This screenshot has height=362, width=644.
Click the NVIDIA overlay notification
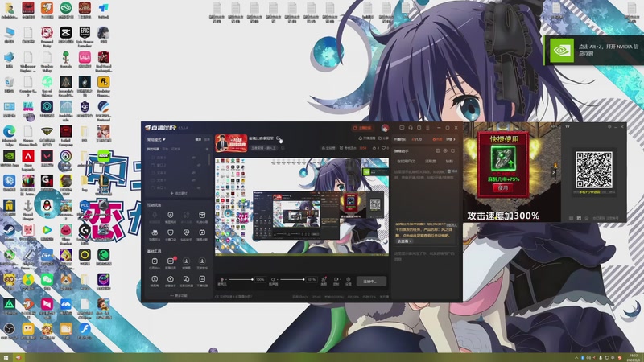pos(594,51)
